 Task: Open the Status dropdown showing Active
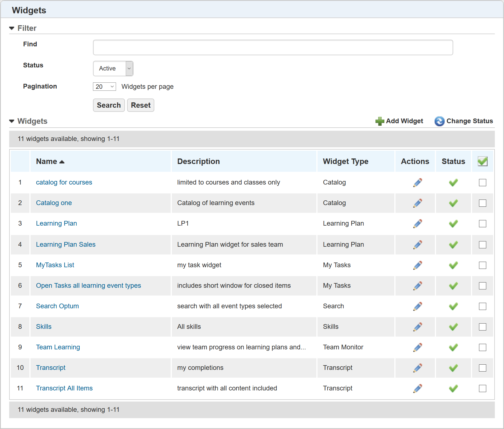point(113,69)
